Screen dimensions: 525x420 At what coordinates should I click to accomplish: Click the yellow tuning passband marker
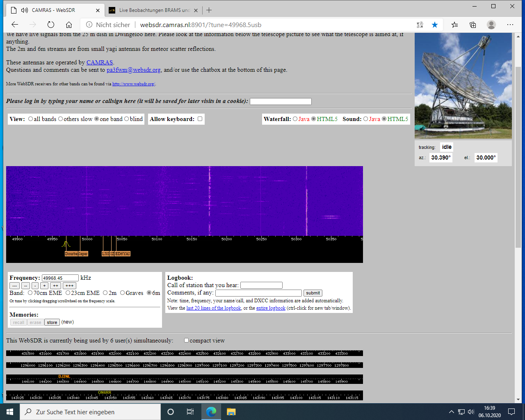[66, 244]
